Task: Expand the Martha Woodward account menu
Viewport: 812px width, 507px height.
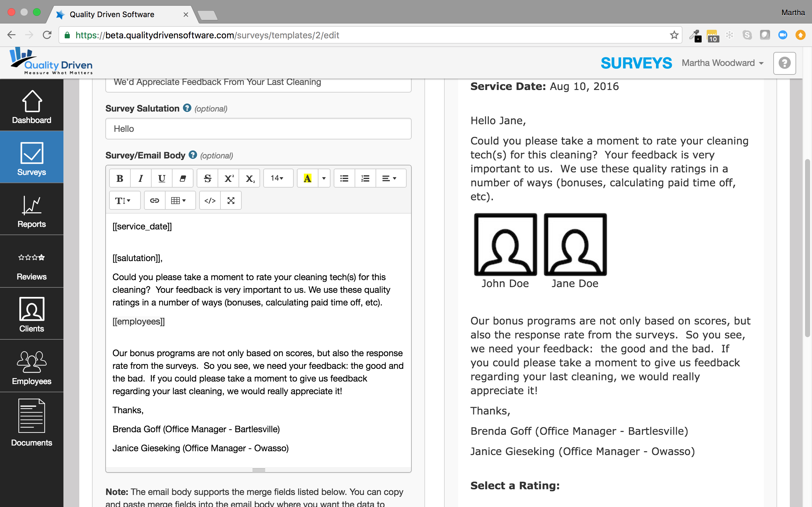Action: [723, 63]
